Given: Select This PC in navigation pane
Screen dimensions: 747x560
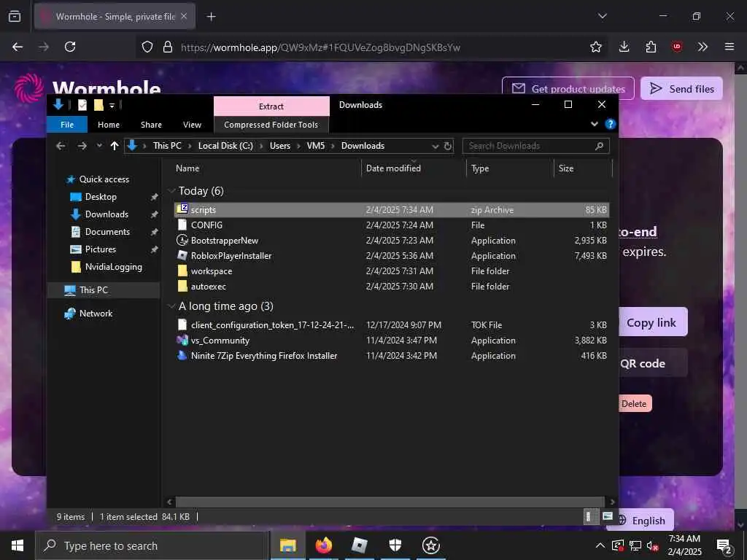Looking at the screenshot, I should (x=93, y=290).
